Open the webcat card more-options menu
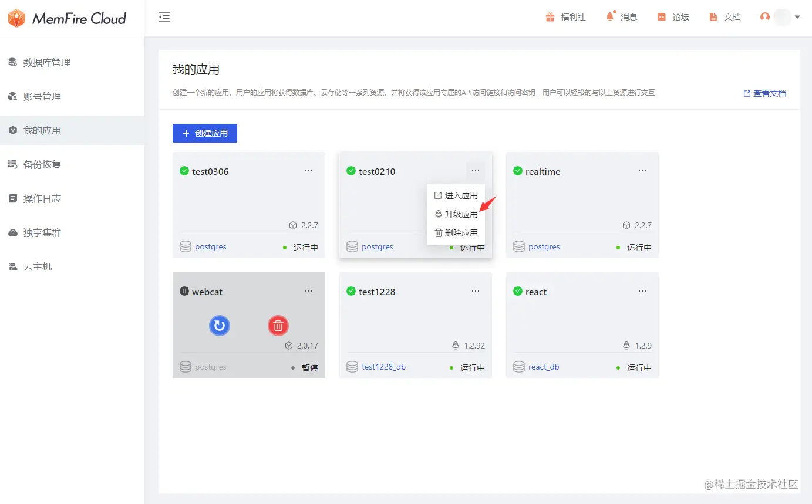 tap(309, 291)
